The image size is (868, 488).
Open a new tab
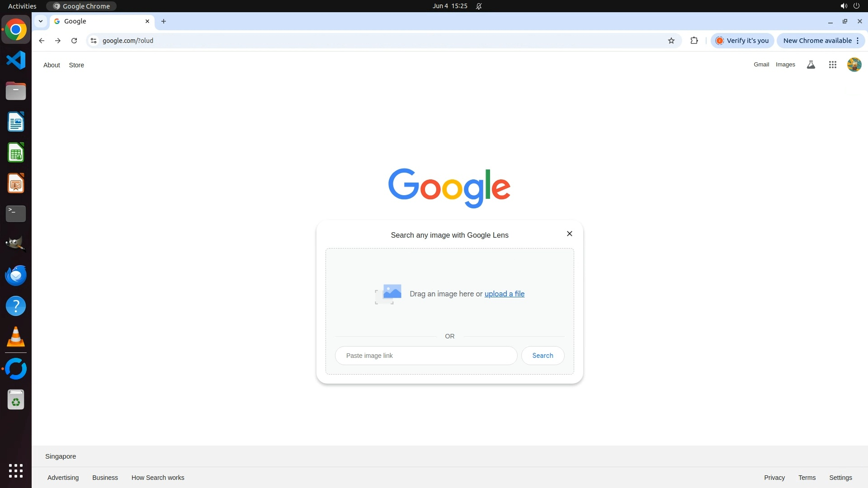pos(164,21)
